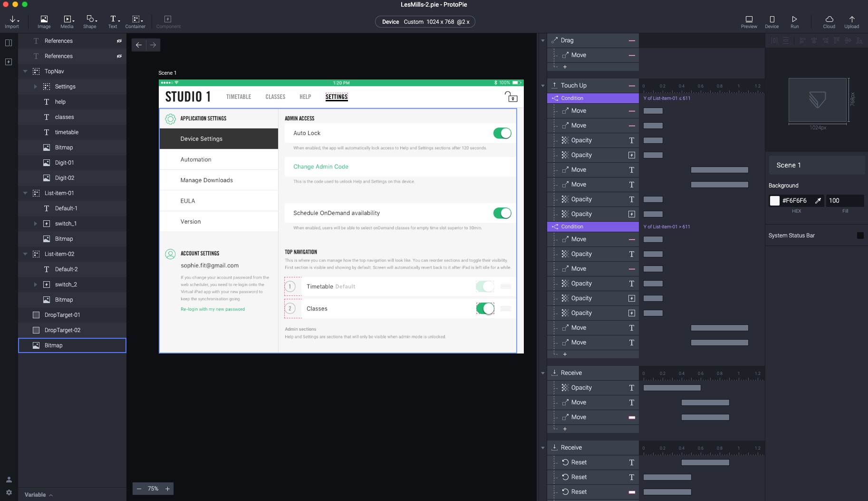This screenshot has height=501, width=868.
Task: Edit the background HEX value field
Action: (797, 201)
